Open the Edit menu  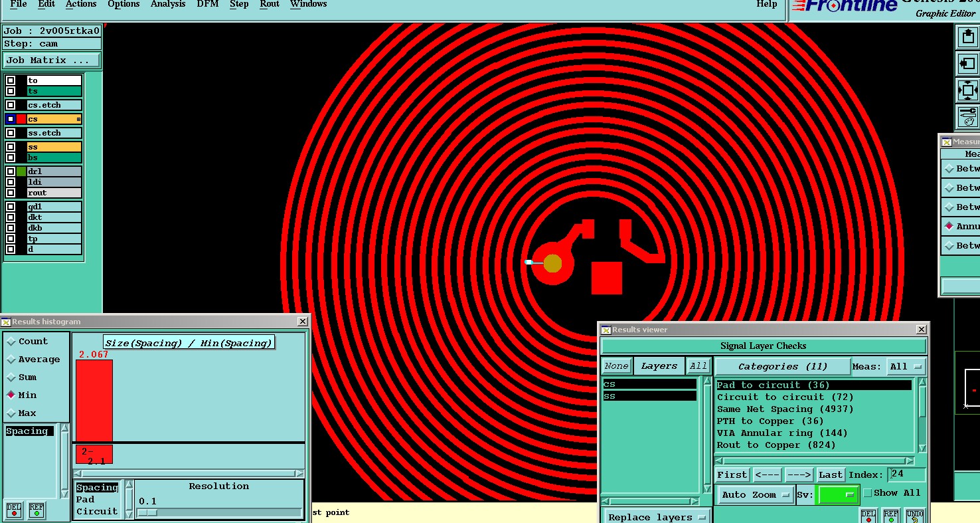tap(46, 5)
